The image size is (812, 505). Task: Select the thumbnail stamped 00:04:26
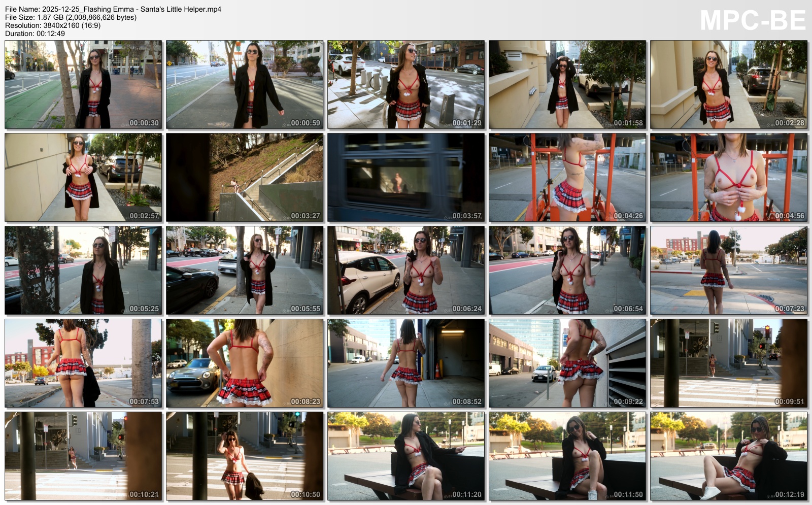coord(567,178)
